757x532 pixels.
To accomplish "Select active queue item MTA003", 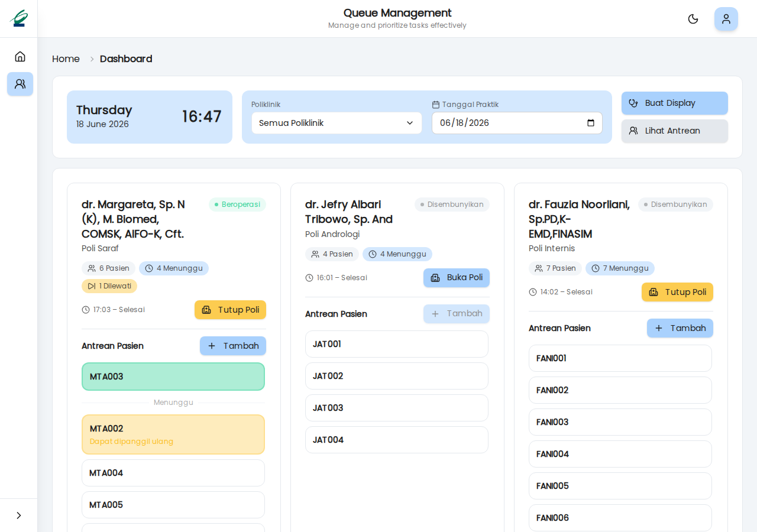I will click(173, 377).
